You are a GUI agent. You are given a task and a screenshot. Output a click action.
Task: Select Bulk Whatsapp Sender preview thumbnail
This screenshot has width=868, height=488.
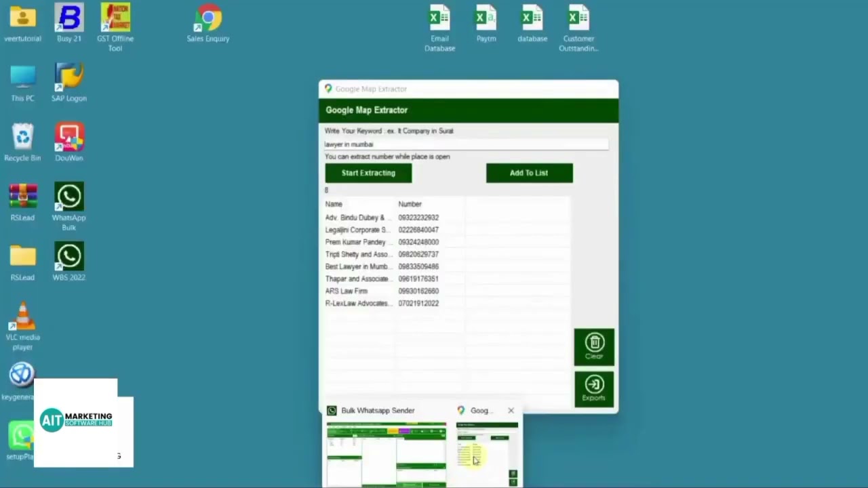tap(387, 454)
